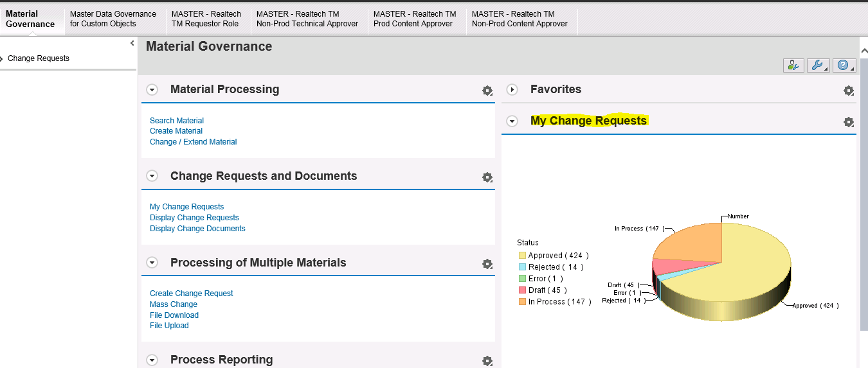Collapse the My Change Requests section

(x=512, y=121)
